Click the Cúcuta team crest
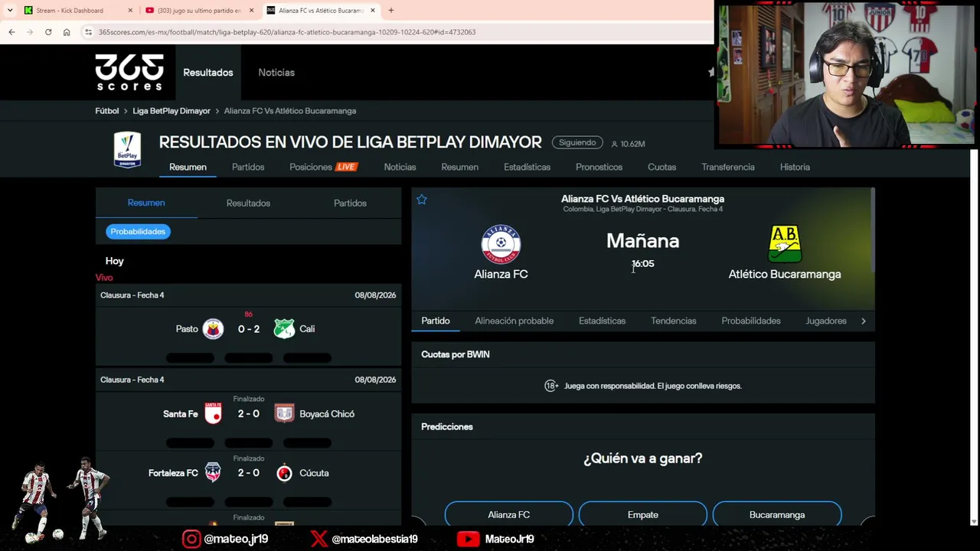This screenshot has width=980, height=551. click(284, 473)
